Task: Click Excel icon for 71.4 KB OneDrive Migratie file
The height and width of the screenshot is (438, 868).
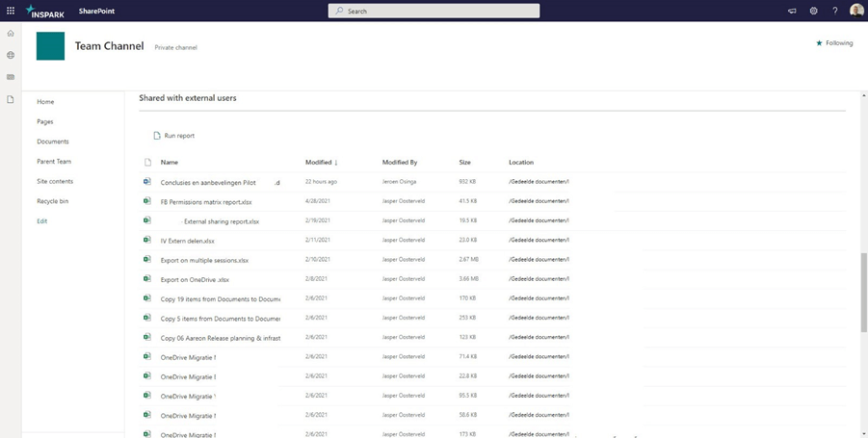Action: (x=147, y=357)
